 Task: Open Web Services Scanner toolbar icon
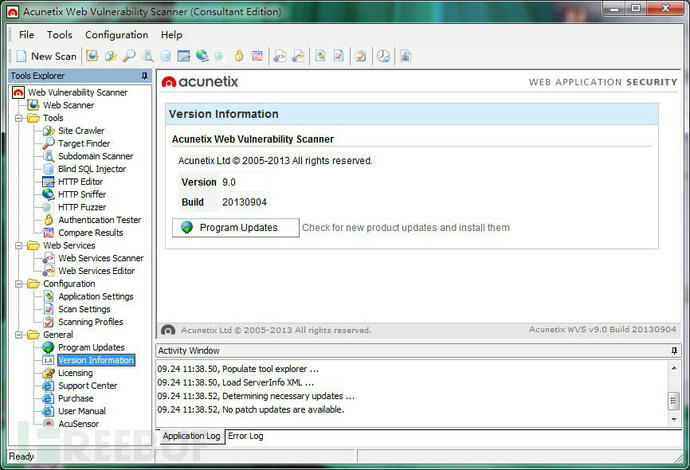(279, 56)
